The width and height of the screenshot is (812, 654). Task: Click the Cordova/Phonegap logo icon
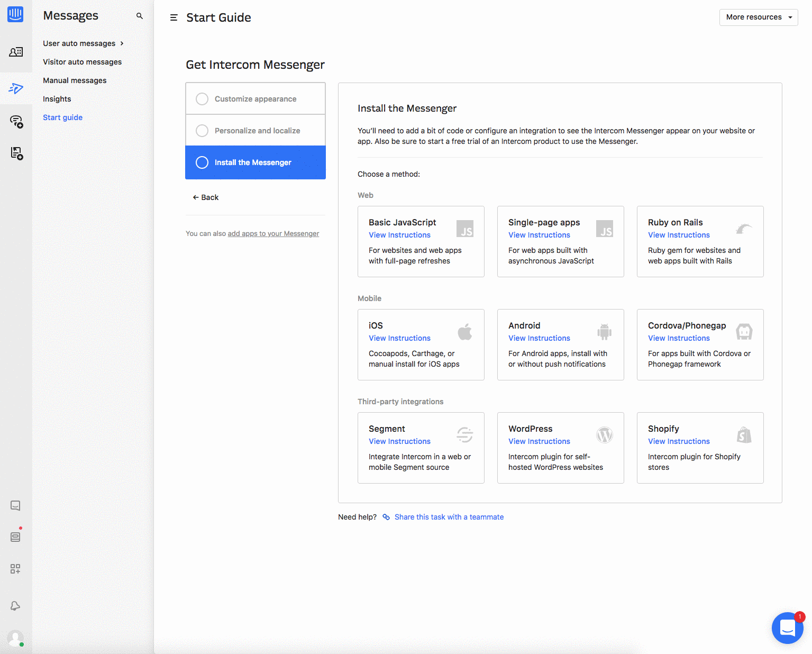point(744,332)
